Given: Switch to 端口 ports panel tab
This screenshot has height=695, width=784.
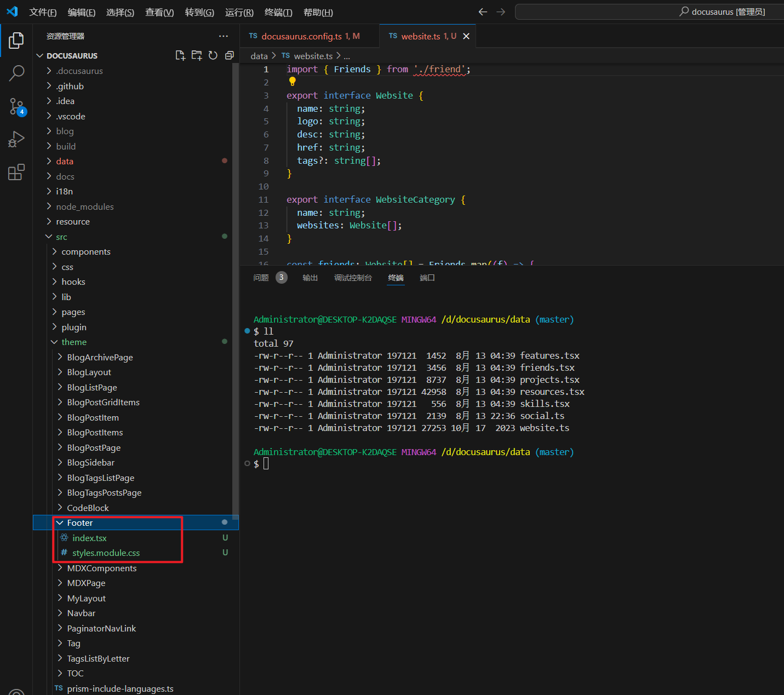Looking at the screenshot, I should (427, 278).
